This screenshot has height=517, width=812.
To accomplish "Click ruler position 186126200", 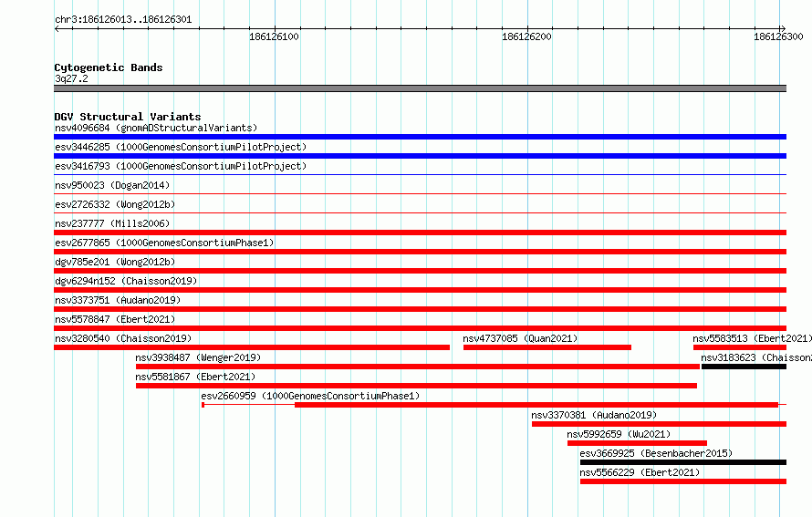I will pos(526,36).
